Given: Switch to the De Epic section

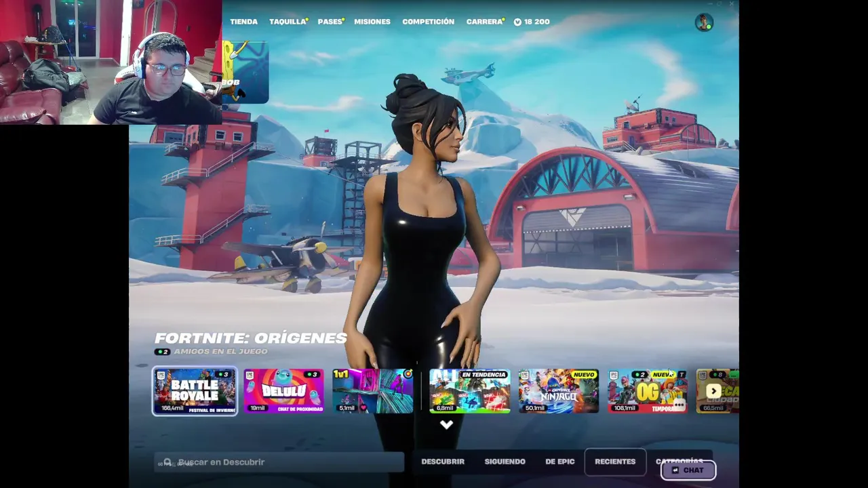Looking at the screenshot, I should tap(559, 462).
